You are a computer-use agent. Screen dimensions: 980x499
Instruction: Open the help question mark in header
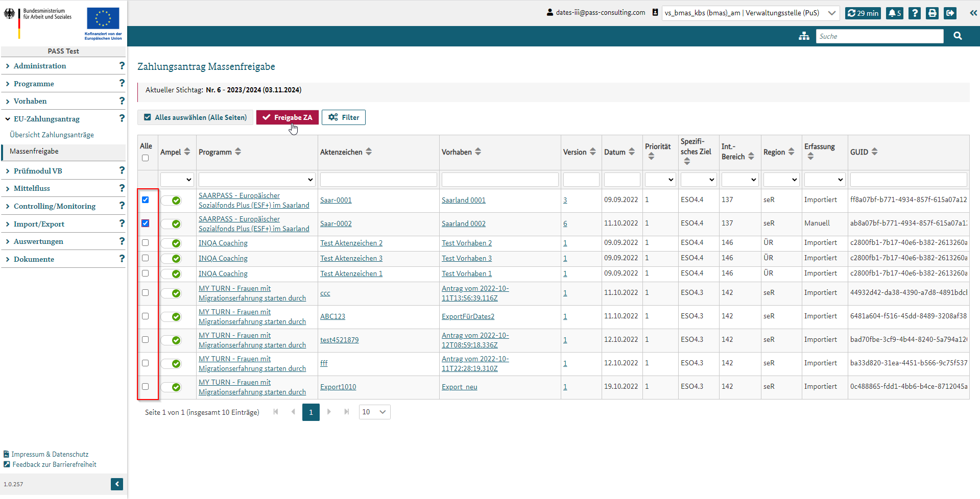click(915, 13)
